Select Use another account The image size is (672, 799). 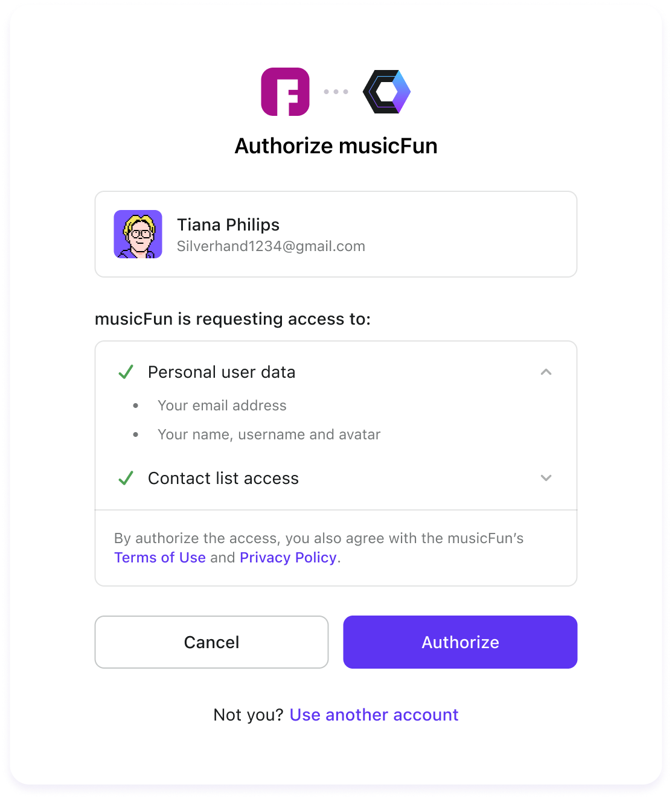(374, 715)
